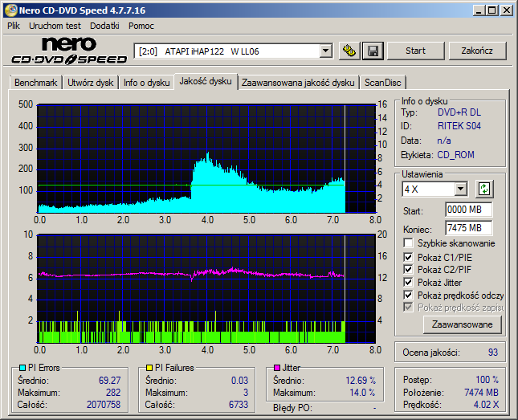
Task: Click the Błędy PO label
Action: 292,408
